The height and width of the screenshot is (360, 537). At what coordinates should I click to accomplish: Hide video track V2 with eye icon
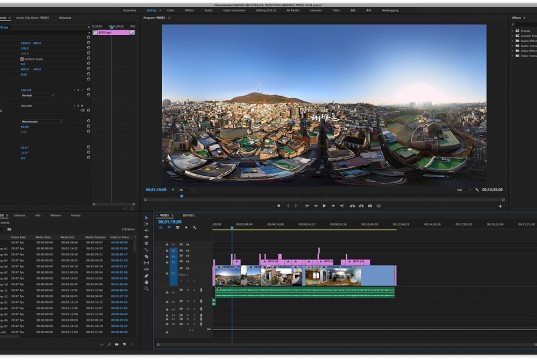point(188,262)
